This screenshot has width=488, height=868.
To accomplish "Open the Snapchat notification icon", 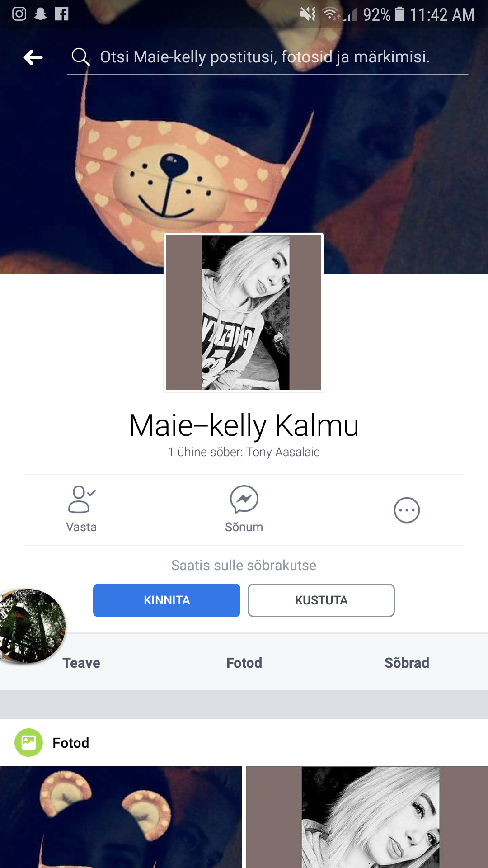I will coord(41,14).
